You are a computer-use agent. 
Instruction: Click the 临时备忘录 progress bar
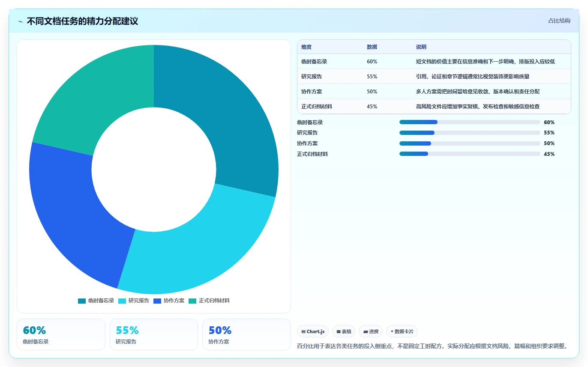point(470,122)
